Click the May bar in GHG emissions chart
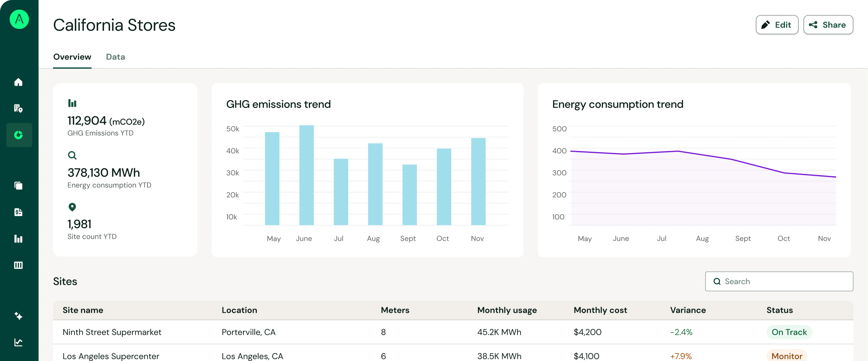Viewport: 868px width, 361px height. [272, 179]
